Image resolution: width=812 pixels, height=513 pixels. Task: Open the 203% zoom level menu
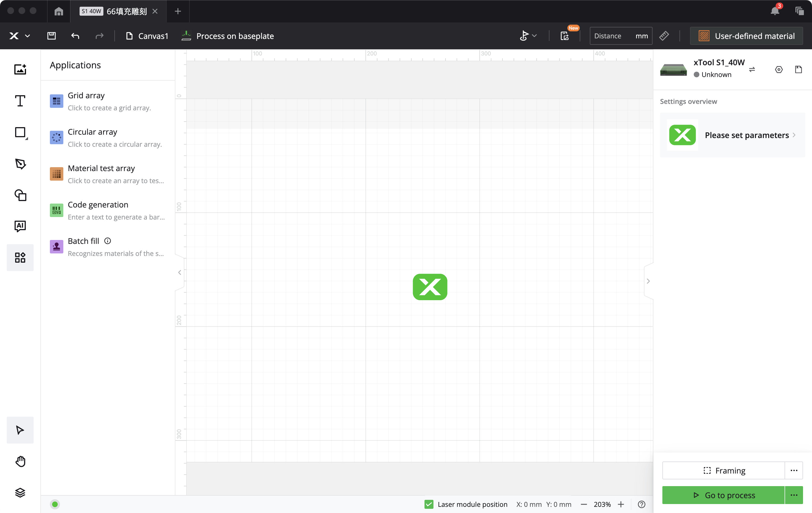602,504
